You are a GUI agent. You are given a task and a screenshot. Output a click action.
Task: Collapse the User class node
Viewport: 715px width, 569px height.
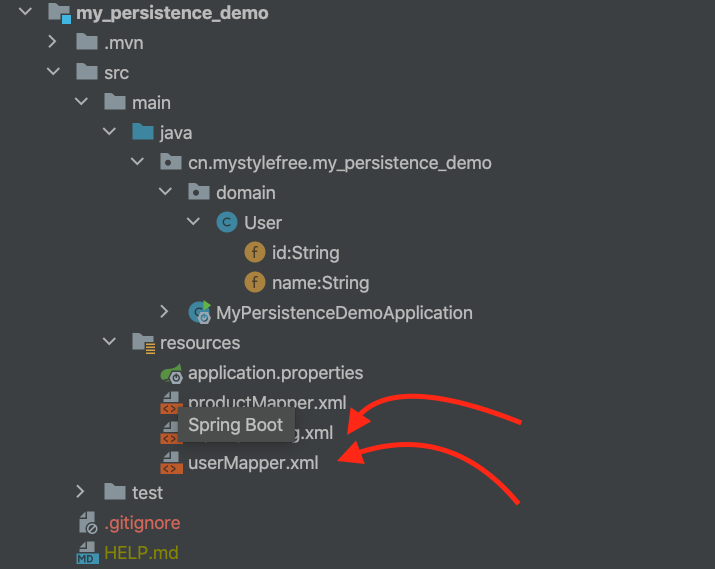tap(193, 223)
